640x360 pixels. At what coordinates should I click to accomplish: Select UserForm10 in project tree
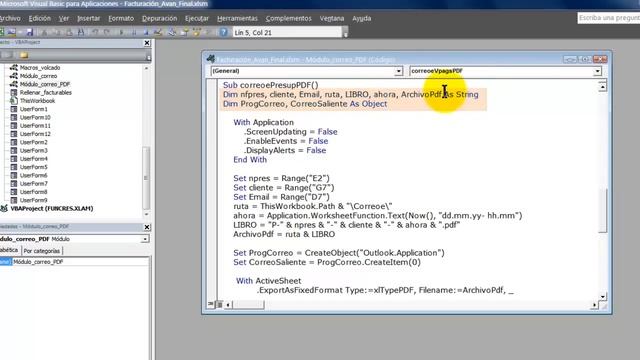point(35,118)
